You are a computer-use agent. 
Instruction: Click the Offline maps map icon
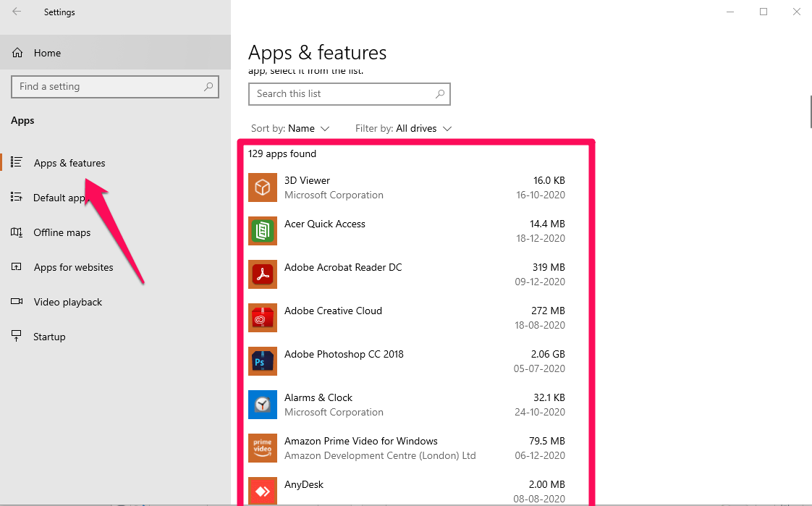[17, 232]
